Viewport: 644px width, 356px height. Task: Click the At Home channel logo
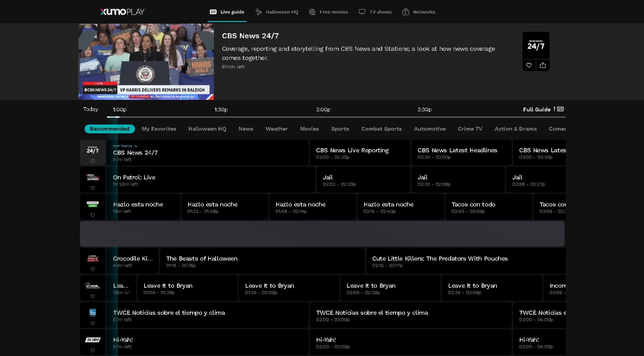tap(93, 286)
